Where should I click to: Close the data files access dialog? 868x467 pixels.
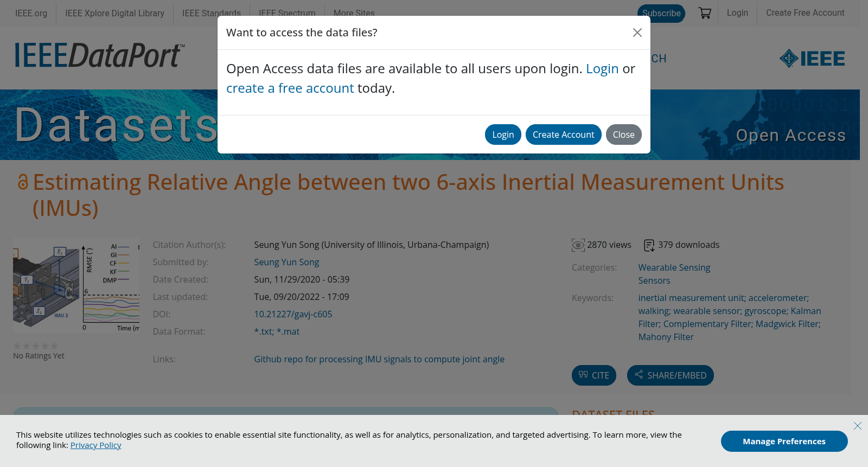click(x=637, y=33)
